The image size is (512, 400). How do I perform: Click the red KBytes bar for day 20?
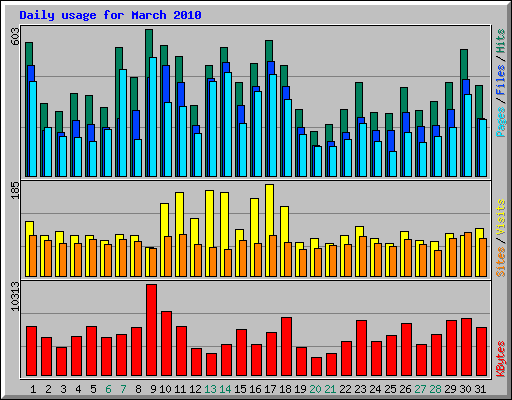pyautogui.click(x=316, y=367)
